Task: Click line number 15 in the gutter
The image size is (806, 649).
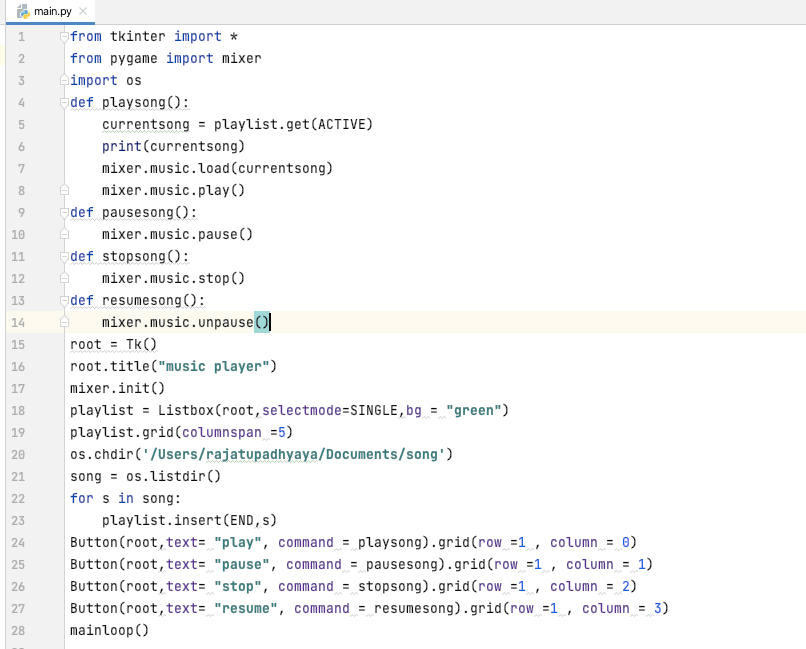Action: pyautogui.click(x=21, y=345)
